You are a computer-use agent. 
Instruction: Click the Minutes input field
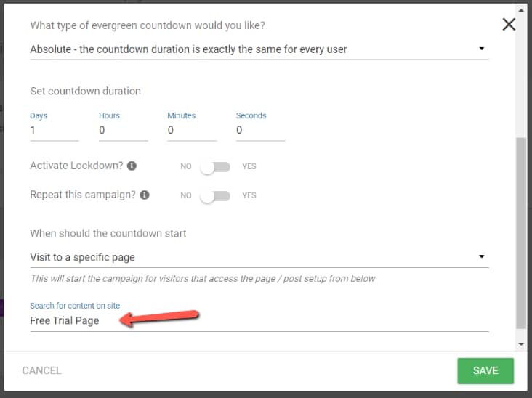click(191, 131)
